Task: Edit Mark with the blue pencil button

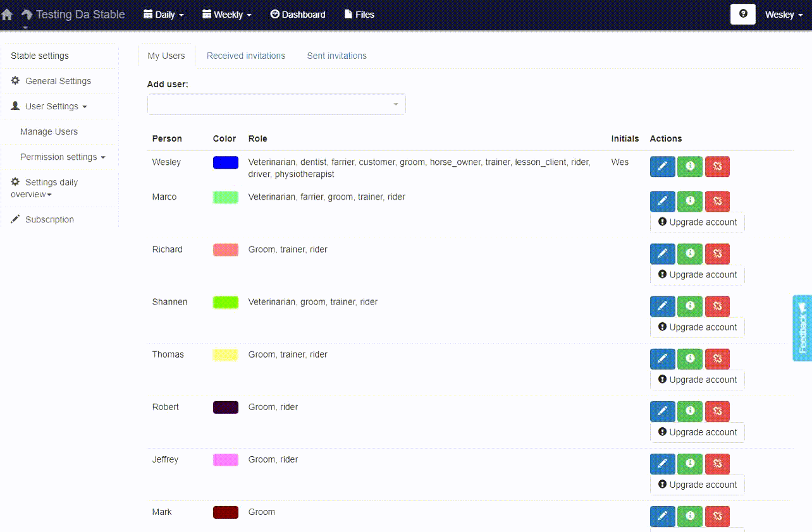Action: coord(663,516)
